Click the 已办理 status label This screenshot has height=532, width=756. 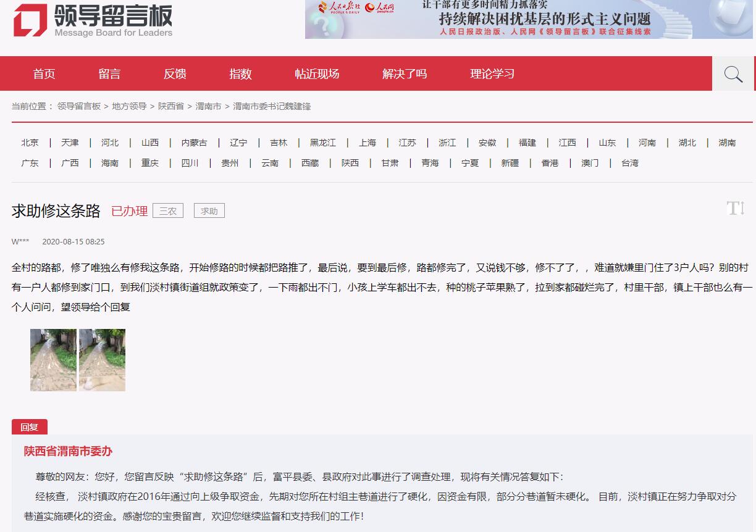(x=129, y=211)
